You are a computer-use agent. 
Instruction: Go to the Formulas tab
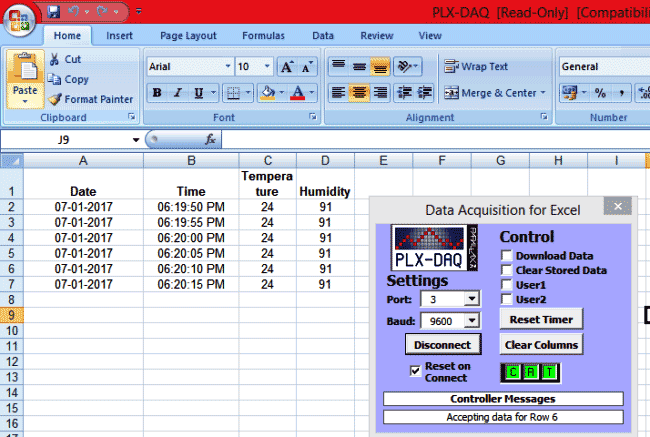263,36
